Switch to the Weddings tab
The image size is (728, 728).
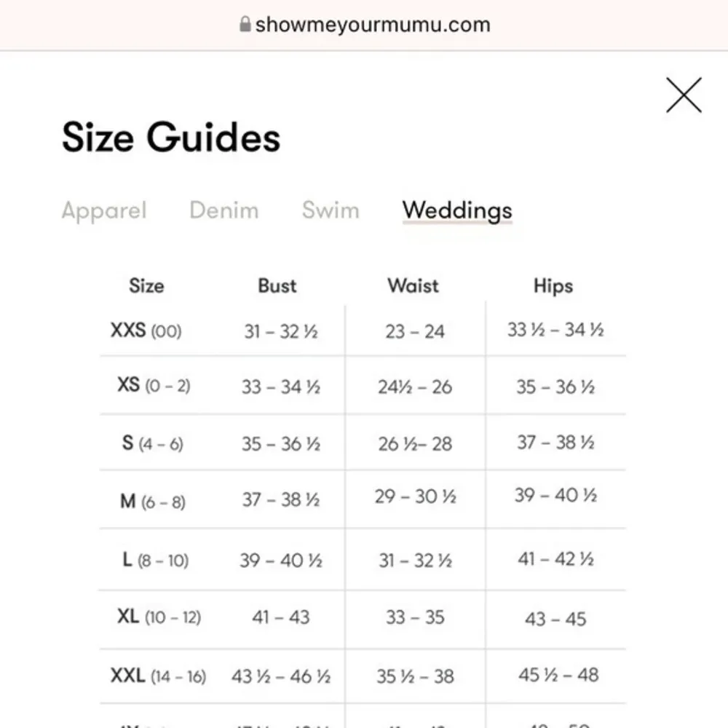coord(457,210)
